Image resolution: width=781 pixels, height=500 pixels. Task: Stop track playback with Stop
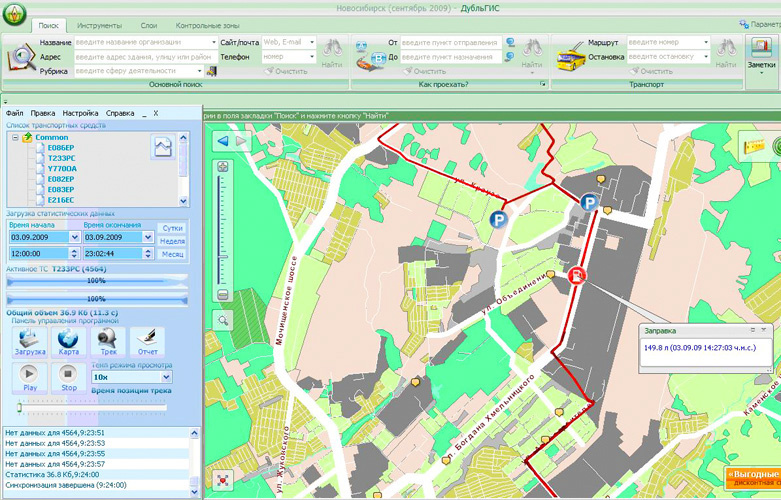68,378
